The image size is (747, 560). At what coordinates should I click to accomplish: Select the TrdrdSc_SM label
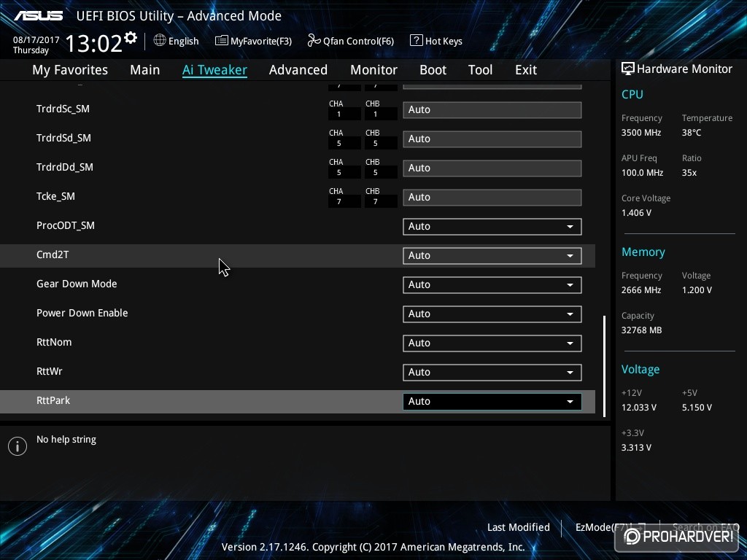pyautogui.click(x=63, y=109)
